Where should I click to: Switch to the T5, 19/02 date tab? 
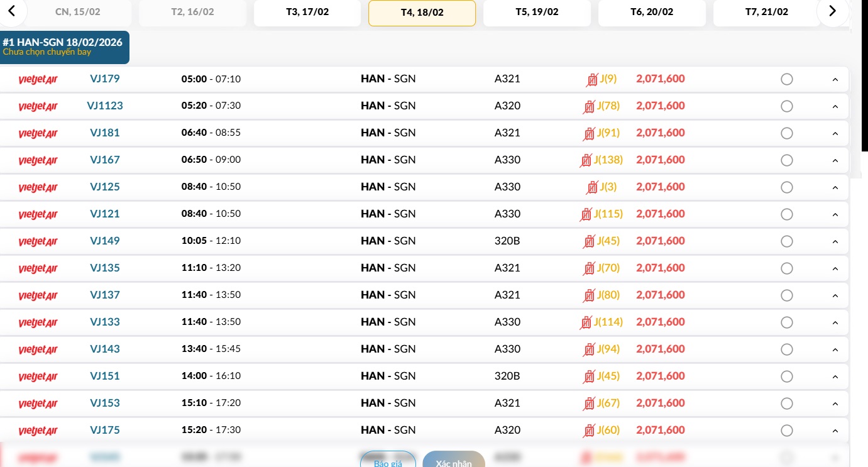tap(537, 12)
